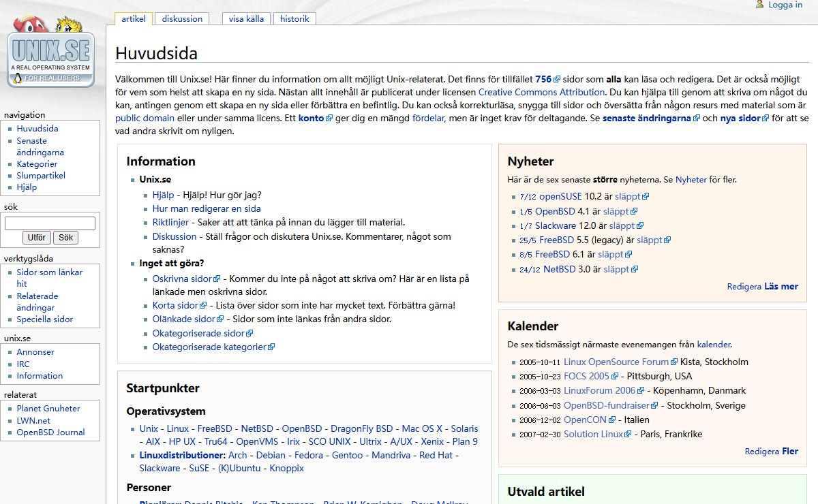
Task: Open the kalender link
Action: click(x=714, y=345)
